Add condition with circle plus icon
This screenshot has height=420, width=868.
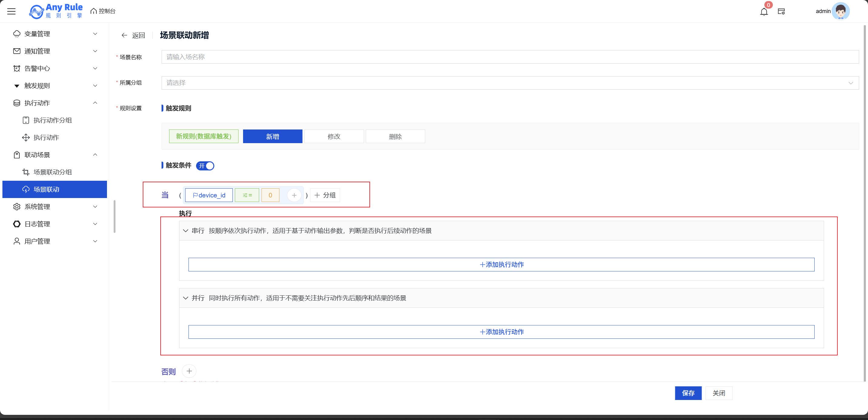pos(294,195)
